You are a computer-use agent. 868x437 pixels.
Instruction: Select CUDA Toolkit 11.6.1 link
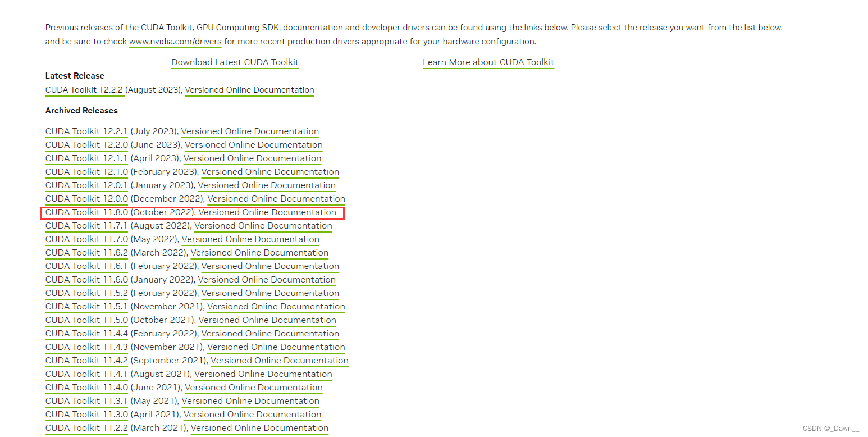tap(86, 266)
